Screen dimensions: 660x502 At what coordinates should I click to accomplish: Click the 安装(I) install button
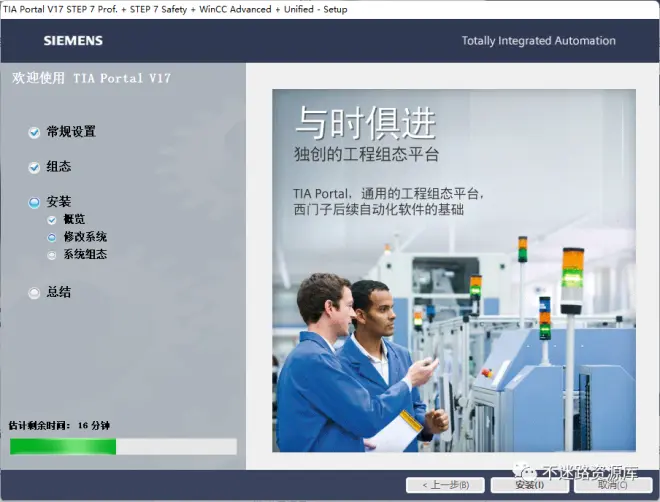(530, 485)
